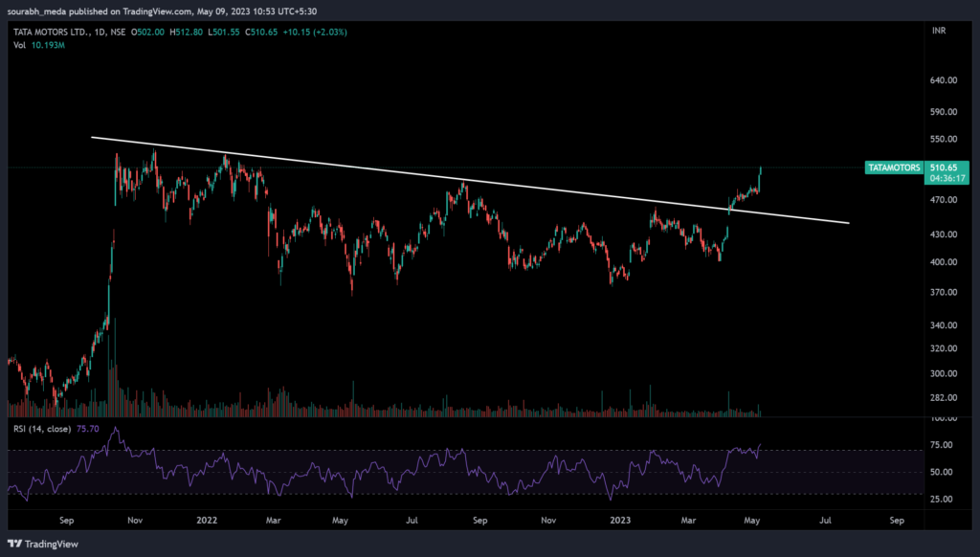Click the 640.00 price axis label
The width and height of the screenshot is (980, 557).
tap(944, 80)
